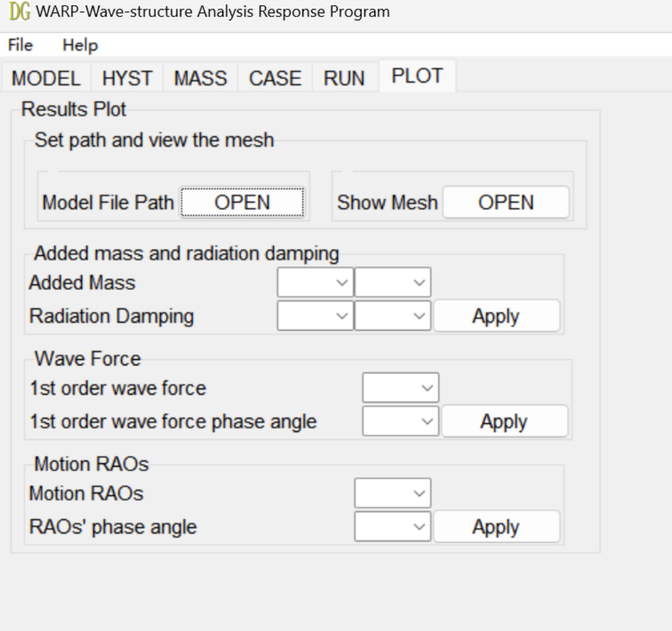672x631 pixels.
Task: Open 1st order wave force phase angle dropdown
Action: [400, 422]
